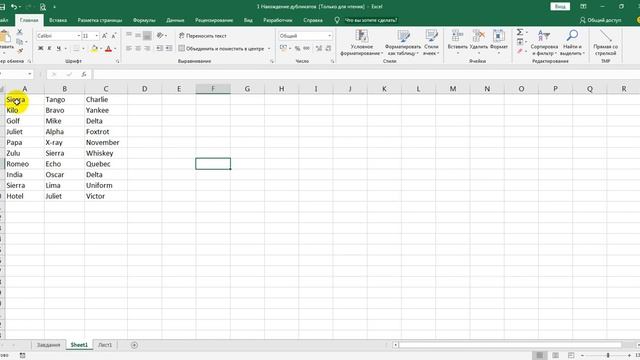This screenshot has height=360, width=640.
Task: Open the Calibri font name dropdown
Action: [78, 36]
